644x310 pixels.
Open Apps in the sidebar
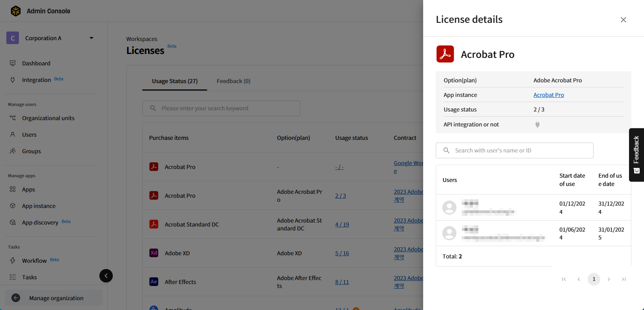28,189
